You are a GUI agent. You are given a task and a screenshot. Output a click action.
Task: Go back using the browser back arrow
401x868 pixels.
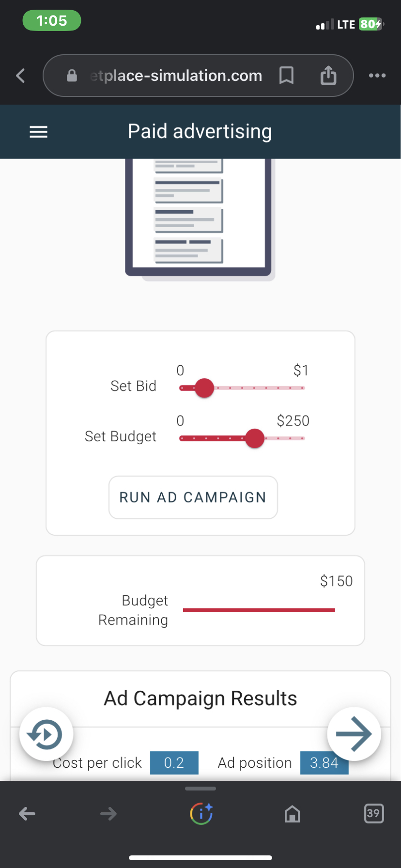coord(27,814)
